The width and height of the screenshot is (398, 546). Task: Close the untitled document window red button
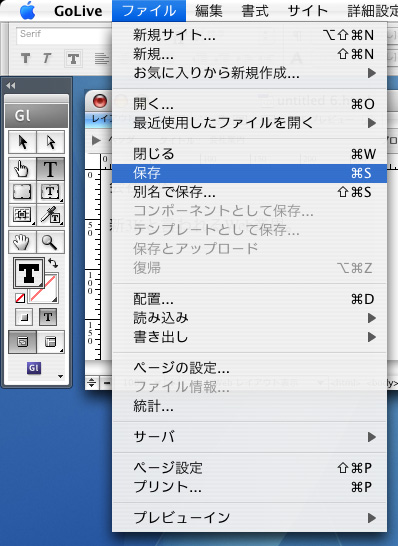pyautogui.click(x=100, y=101)
